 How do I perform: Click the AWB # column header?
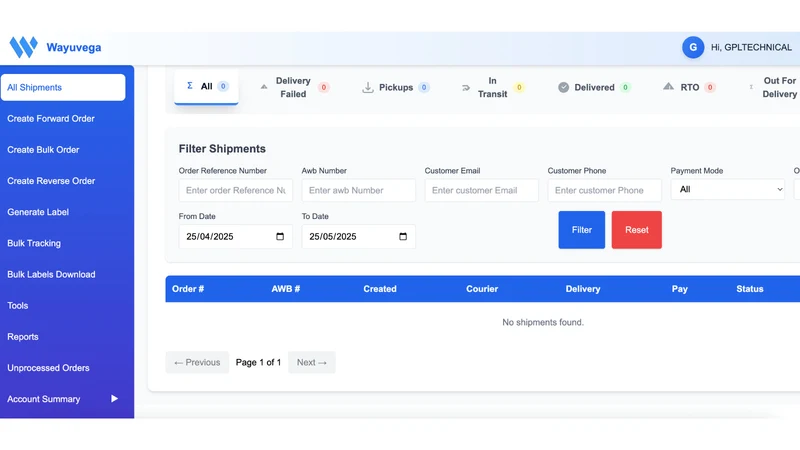coord(286,289)
